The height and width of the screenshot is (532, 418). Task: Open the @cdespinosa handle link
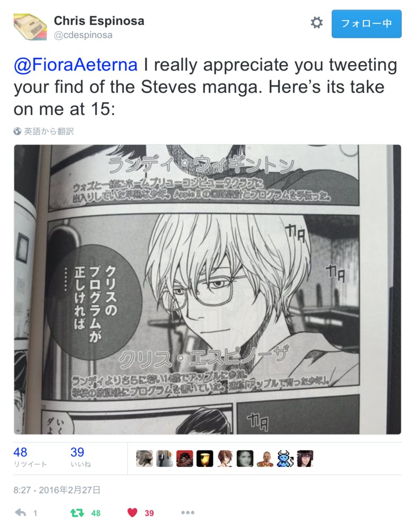point(83,35)
